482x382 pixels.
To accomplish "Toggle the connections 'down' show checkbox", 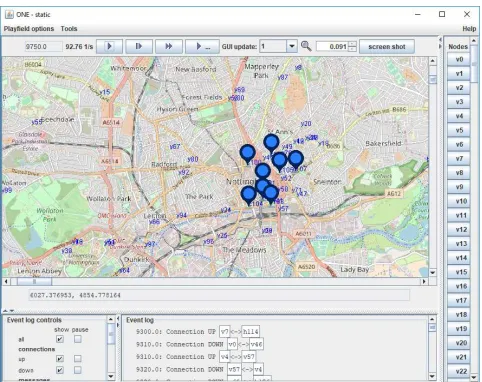I will pyautogui.click(x=60, y=370).
